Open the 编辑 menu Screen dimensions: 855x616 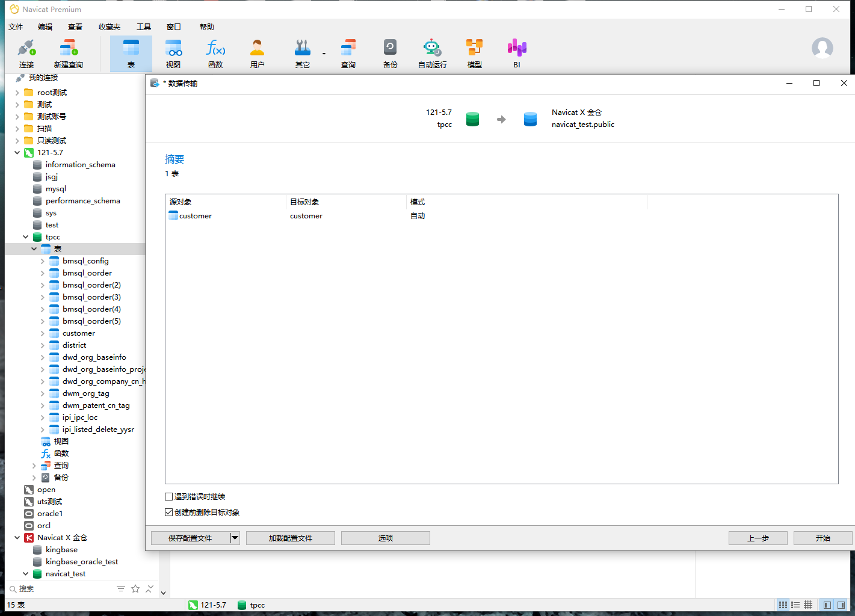(x=45, y=27)
